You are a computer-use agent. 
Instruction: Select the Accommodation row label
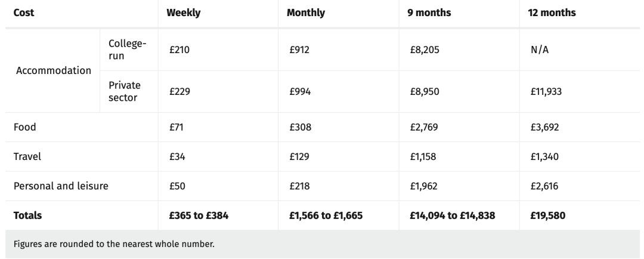click(54, 70)
